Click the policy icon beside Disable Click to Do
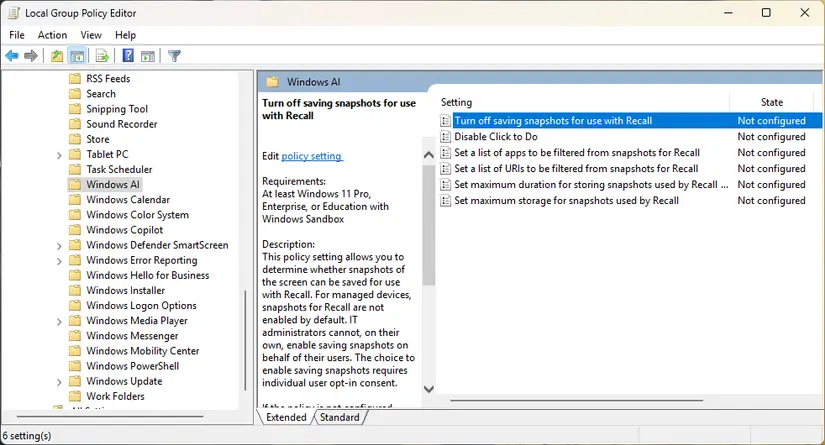825x445 pixels. [x=445, y=137]
